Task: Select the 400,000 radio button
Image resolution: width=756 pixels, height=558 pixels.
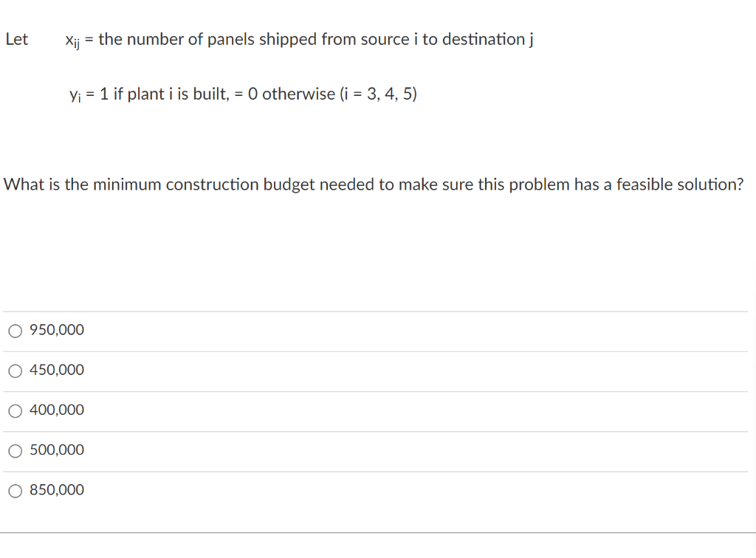Action: 15,410
